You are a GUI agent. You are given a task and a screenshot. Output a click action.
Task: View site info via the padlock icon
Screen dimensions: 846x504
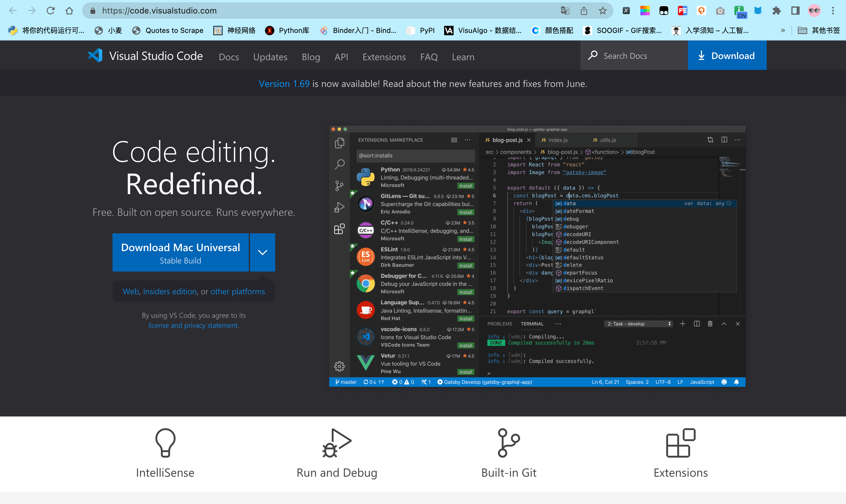93,11
